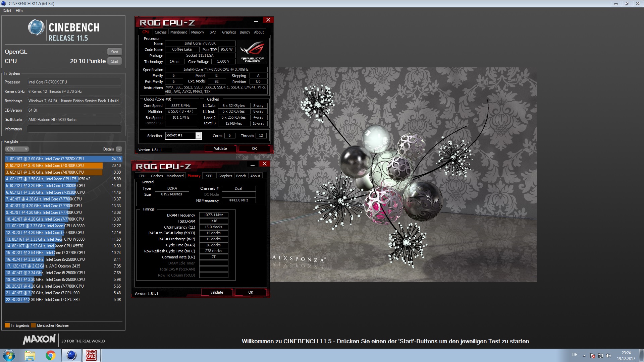Click the Identischer Rechner legend swatch
The width and height of the screenshot is (644, 362).
click(33, 325)
